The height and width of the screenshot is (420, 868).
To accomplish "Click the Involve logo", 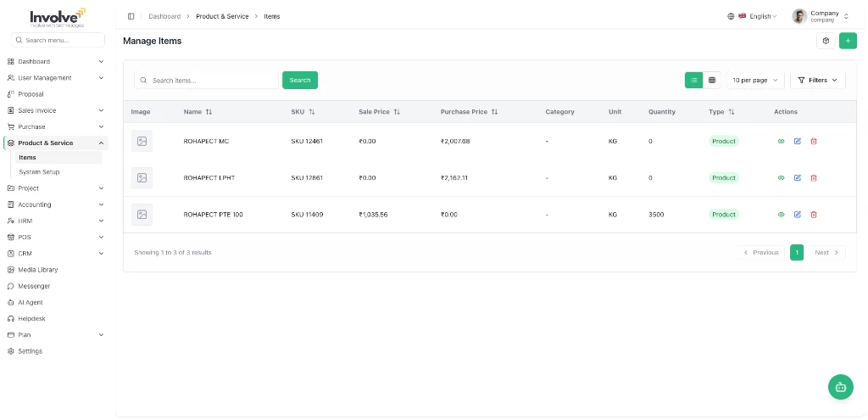I will (x=58, y=18).
